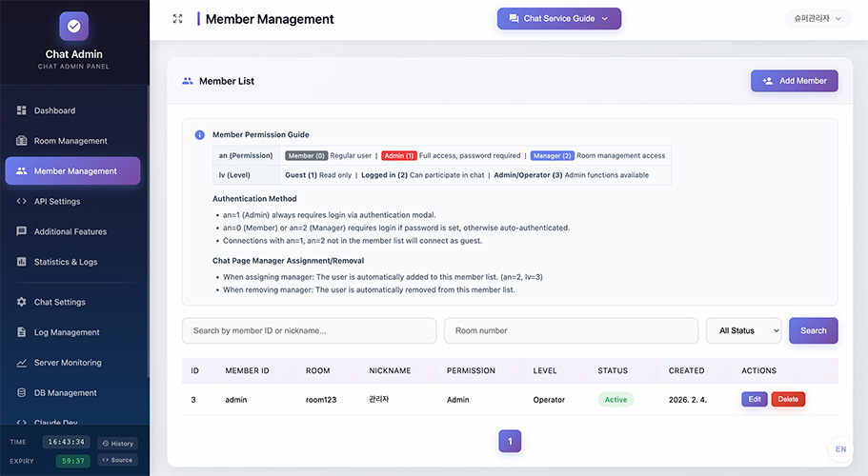The image size is (868, 476).
Task: Go to Log Management
Action: tap(72, 331)
